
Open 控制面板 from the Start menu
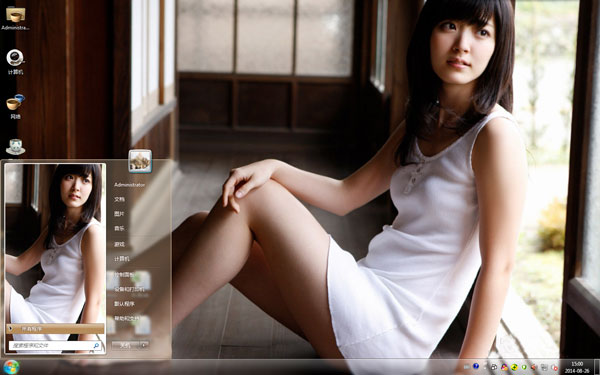click(x=124, y=274)
